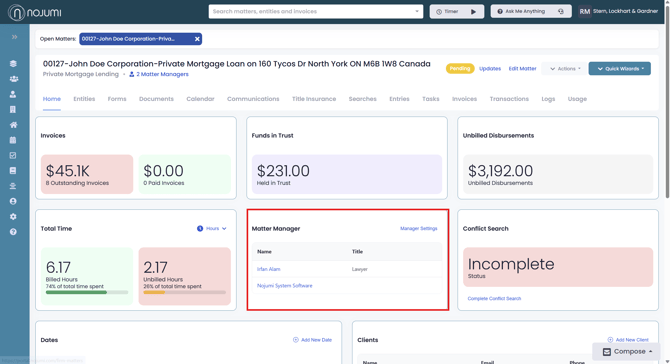Switch to the Tasks tab
670x364 pixels.
coord(431,99)
